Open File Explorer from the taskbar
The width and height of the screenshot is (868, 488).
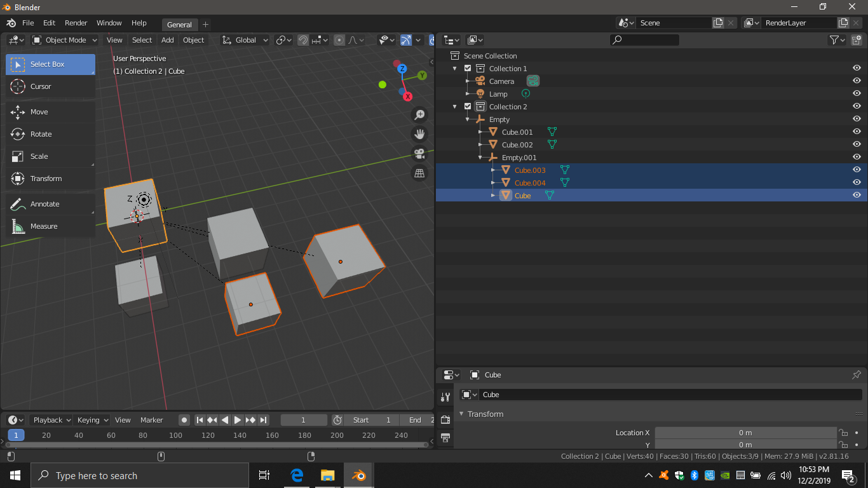coord(327,475)
